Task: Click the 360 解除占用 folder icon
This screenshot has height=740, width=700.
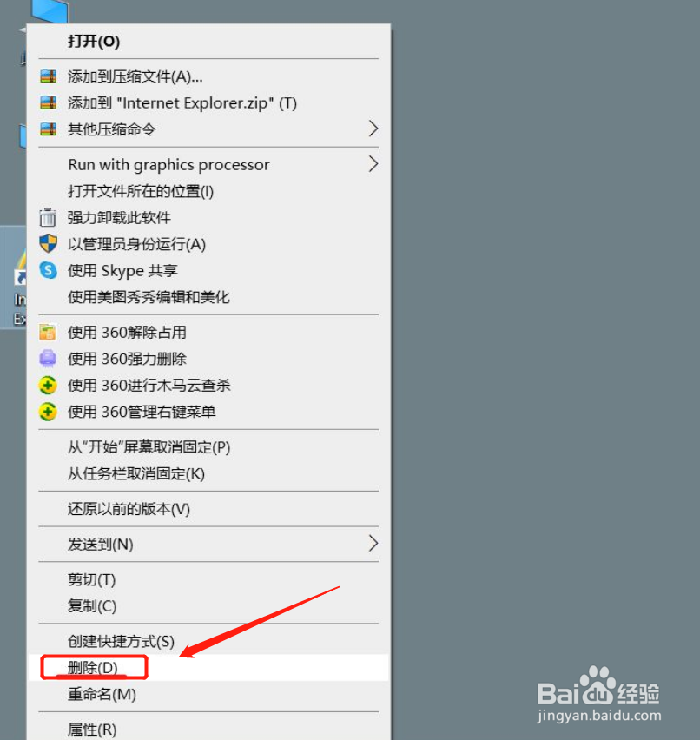Action: tap(48, 333)
